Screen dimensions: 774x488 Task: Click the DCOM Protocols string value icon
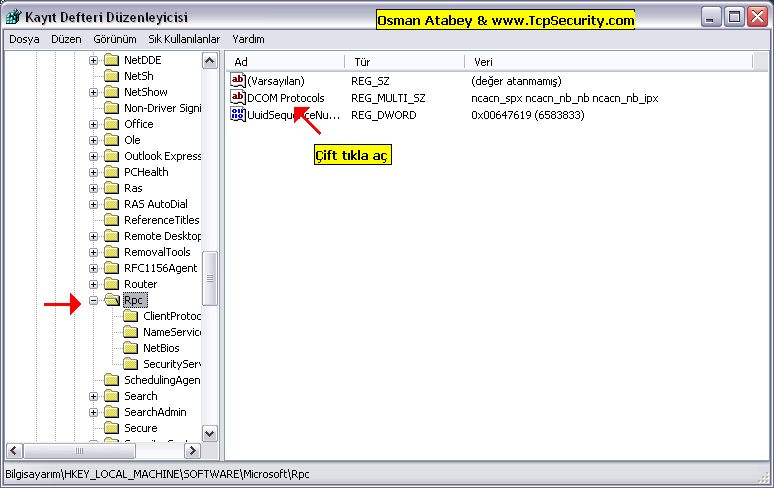(x=238, y=98)
